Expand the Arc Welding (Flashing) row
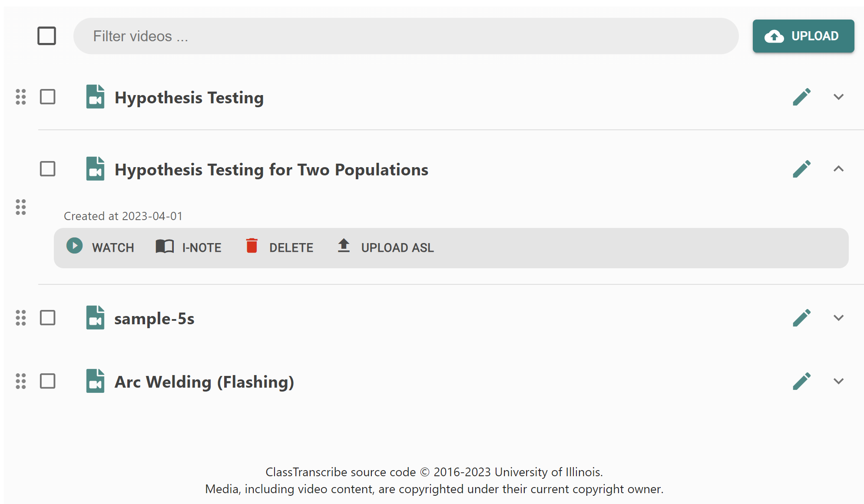 (838, 381)
